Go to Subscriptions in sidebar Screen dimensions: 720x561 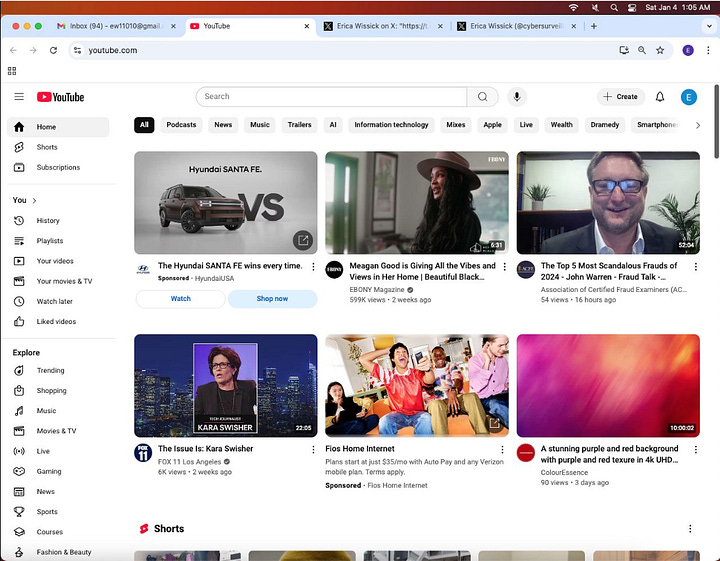58,167
